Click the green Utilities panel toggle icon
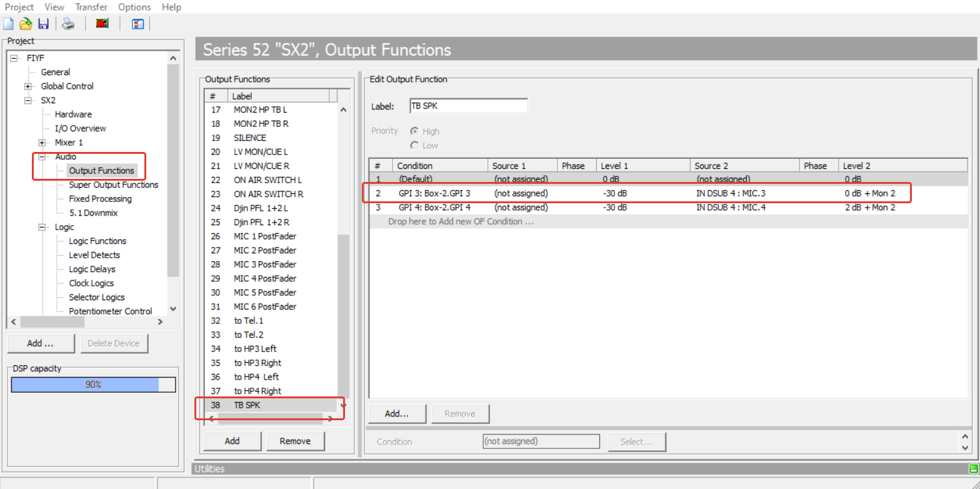The image size is (980, 489). pos(973,469)
